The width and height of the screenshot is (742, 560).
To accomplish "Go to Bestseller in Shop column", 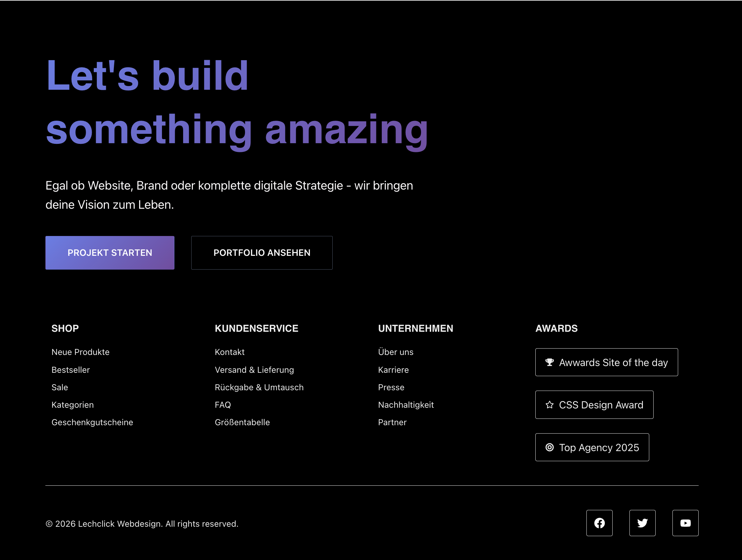I will pos(71,370).
